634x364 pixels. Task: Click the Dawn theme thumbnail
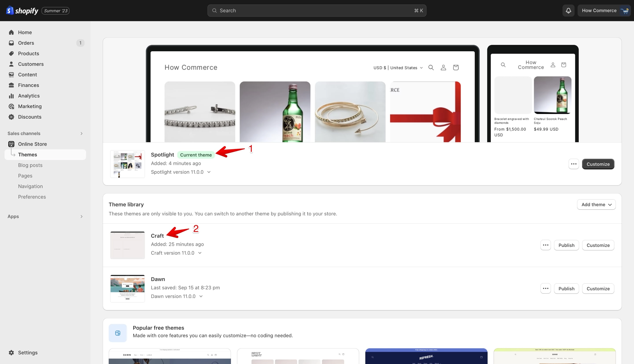point(127,289)
